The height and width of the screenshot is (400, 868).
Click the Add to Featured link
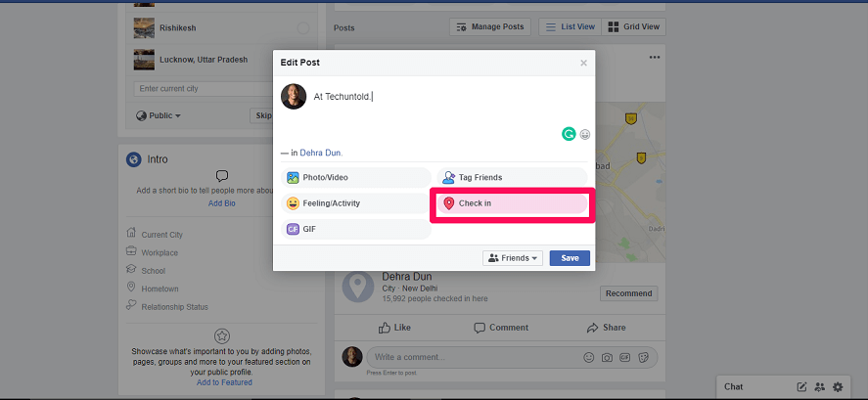[224, 382]
